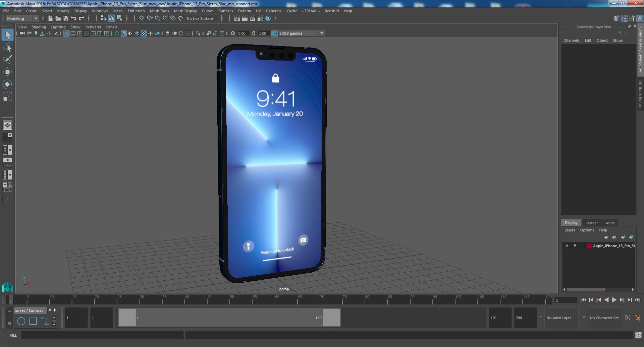Click the range slider bar
644x347 pixels.
[x=229, y=318]
